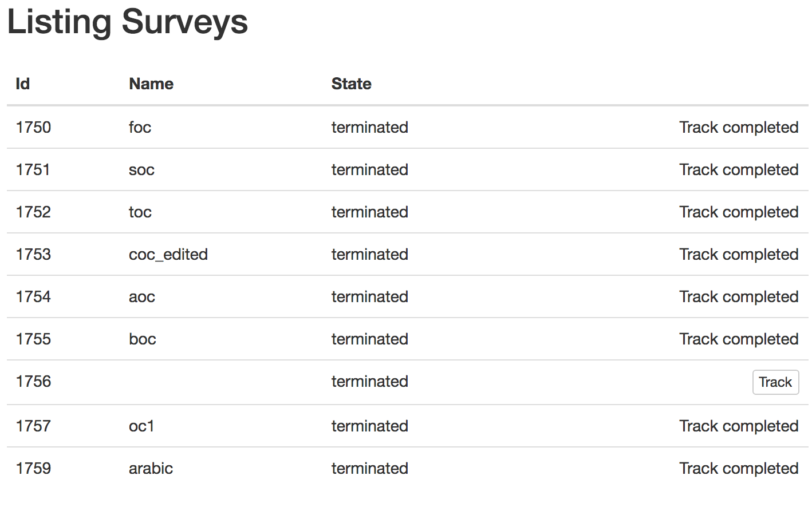Click the terminated state of survey 1756
The height and width of the screenshot is (507, 812).
point(369,381)
